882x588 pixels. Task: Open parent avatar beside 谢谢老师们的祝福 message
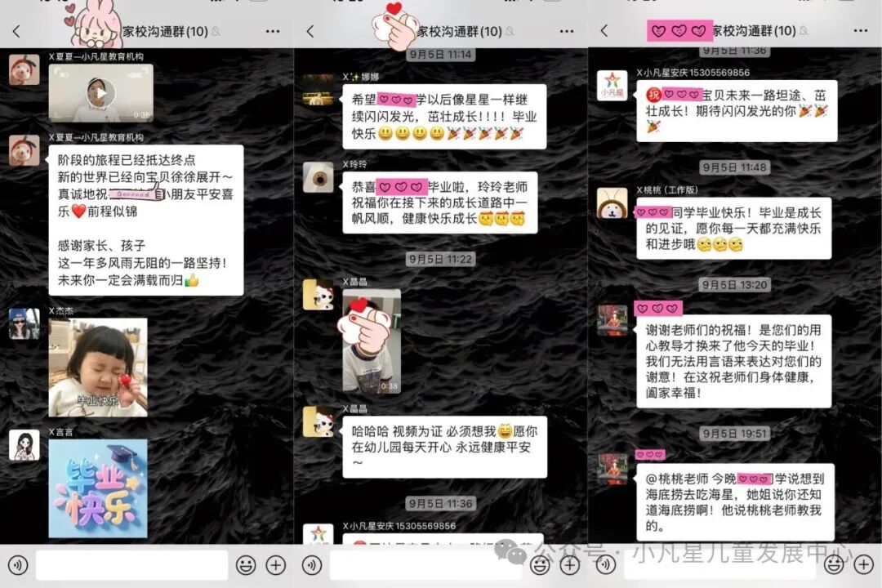tap(612, 320)
